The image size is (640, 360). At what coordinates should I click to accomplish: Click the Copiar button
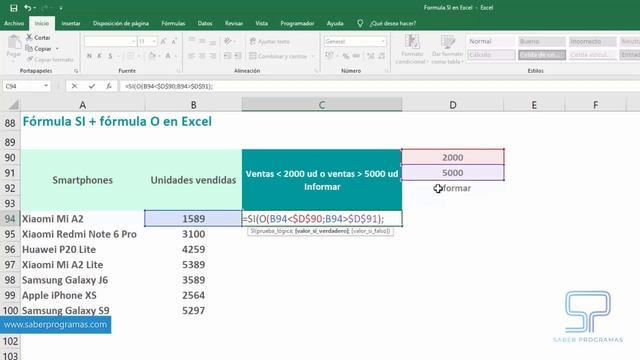coord(39,49)
